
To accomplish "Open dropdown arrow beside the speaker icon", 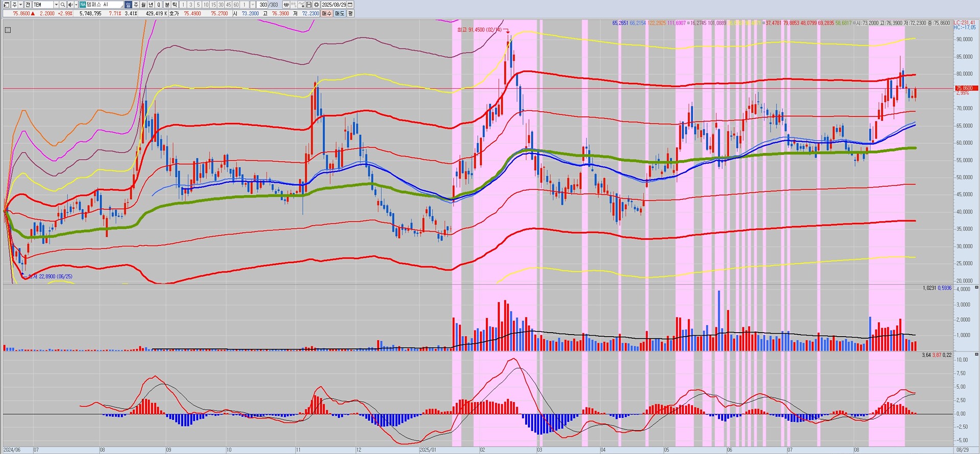I will pos(76,5).
